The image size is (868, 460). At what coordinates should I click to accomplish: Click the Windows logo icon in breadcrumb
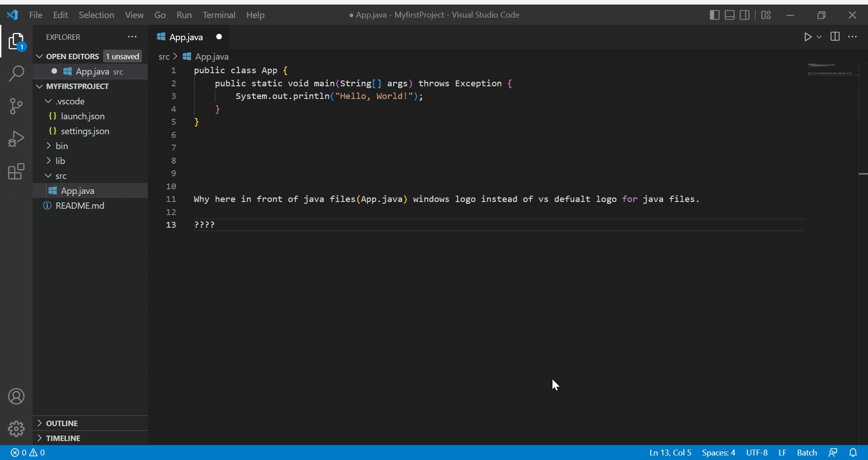187,56
